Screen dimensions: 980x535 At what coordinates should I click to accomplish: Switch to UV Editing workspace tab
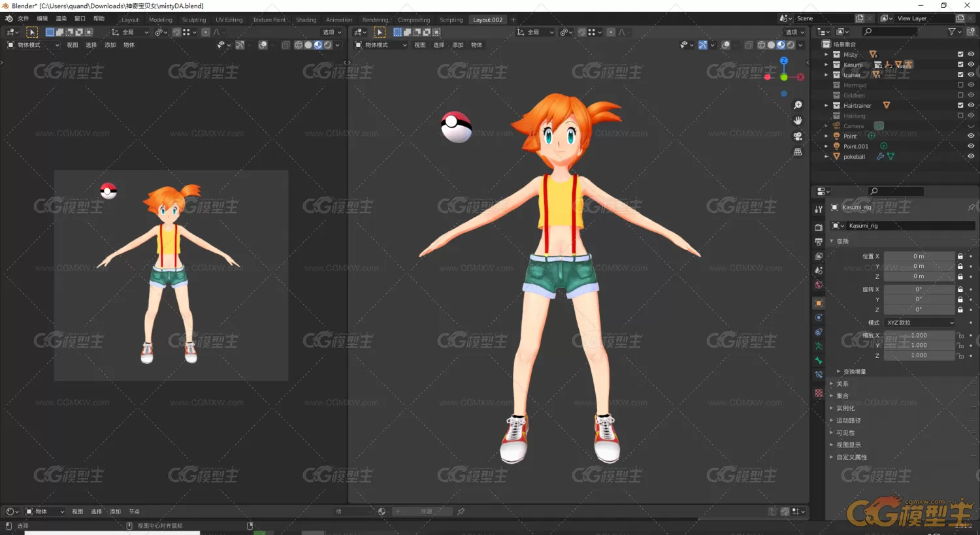[x=229, y=20]
